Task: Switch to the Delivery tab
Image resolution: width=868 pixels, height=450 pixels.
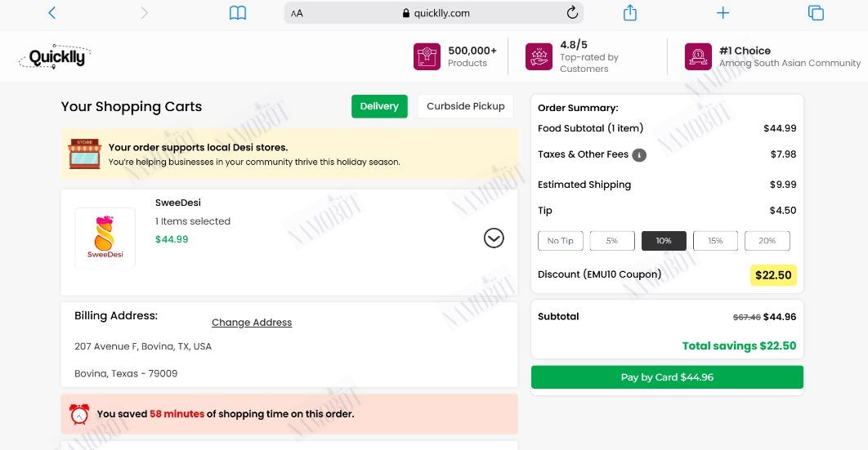Action: [x=379, y=106]
